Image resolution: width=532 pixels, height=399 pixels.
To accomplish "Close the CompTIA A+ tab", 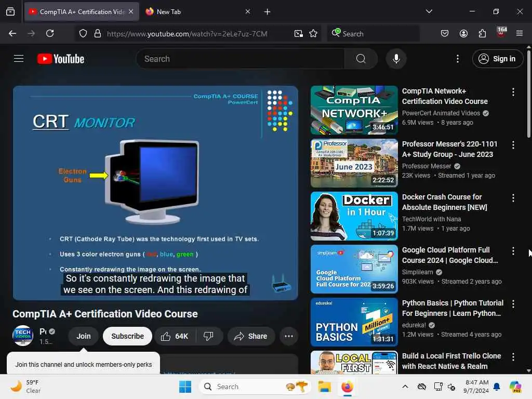I will (131, 11).
